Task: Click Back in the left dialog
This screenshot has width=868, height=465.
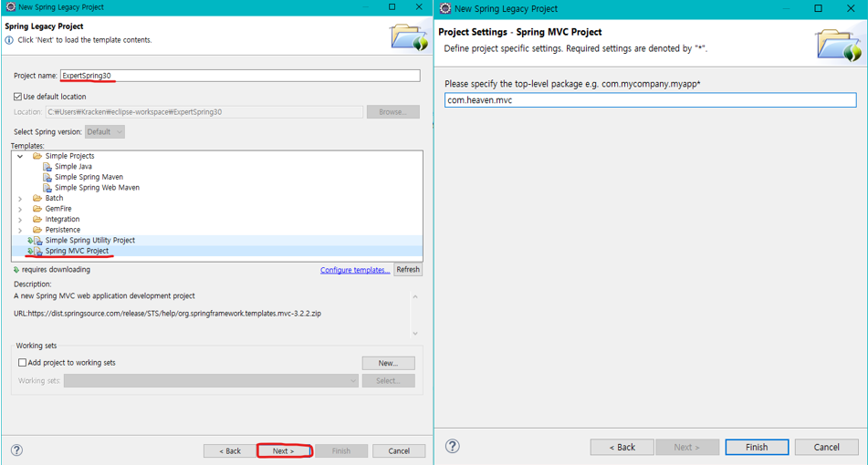Action: [x=230, y=450]
